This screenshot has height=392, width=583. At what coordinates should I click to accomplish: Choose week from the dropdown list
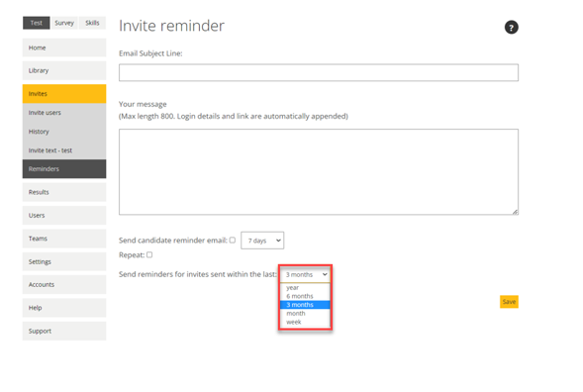[305, 322]
